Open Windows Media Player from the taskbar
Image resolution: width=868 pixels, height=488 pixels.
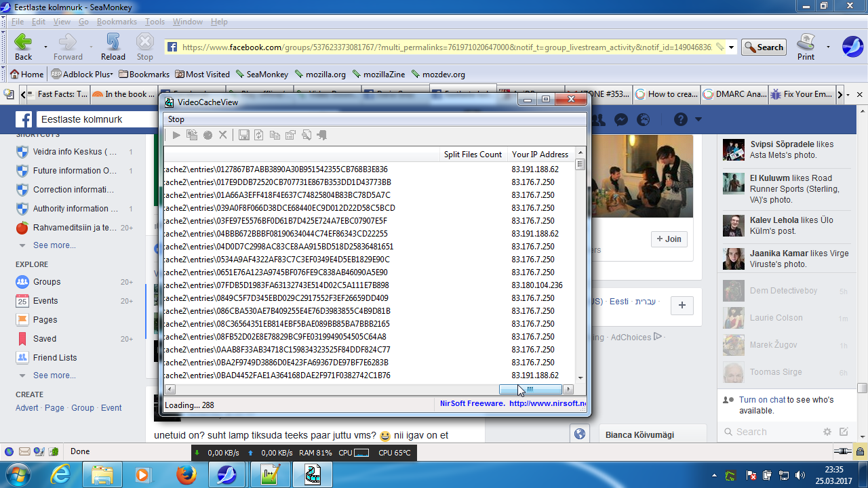click(144, 474)
